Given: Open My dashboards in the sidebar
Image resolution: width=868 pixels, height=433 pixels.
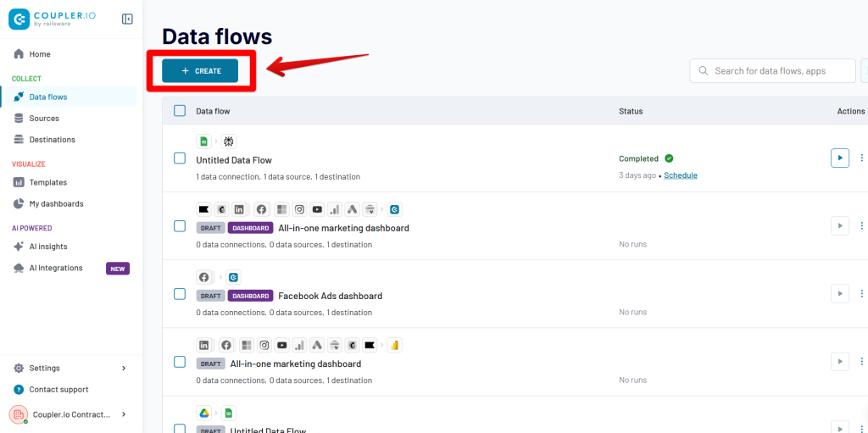Looking at the screenshot, I should tap(57, 203).
